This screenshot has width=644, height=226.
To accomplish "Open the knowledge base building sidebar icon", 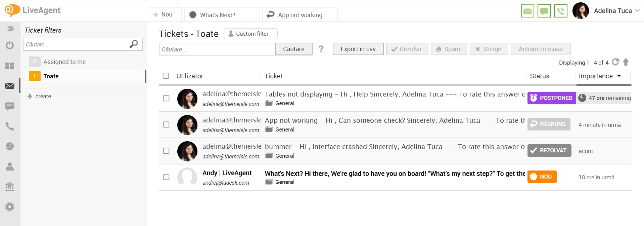I will [x=10, y=186].
